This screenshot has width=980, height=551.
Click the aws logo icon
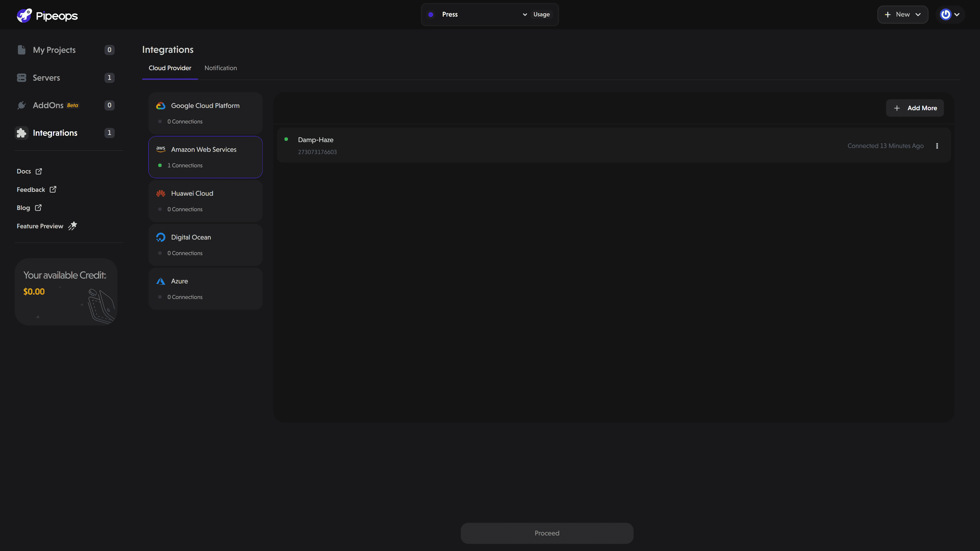click(x=161, y=149)
